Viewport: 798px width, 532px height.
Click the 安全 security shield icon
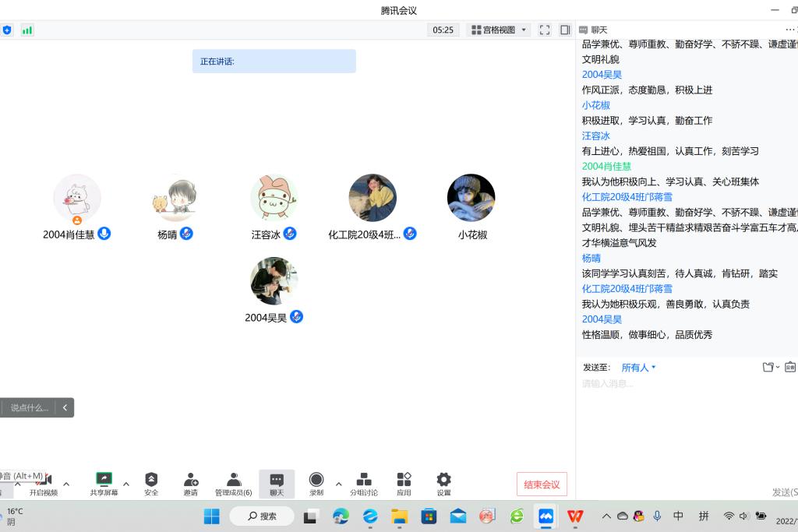(151, 483)
